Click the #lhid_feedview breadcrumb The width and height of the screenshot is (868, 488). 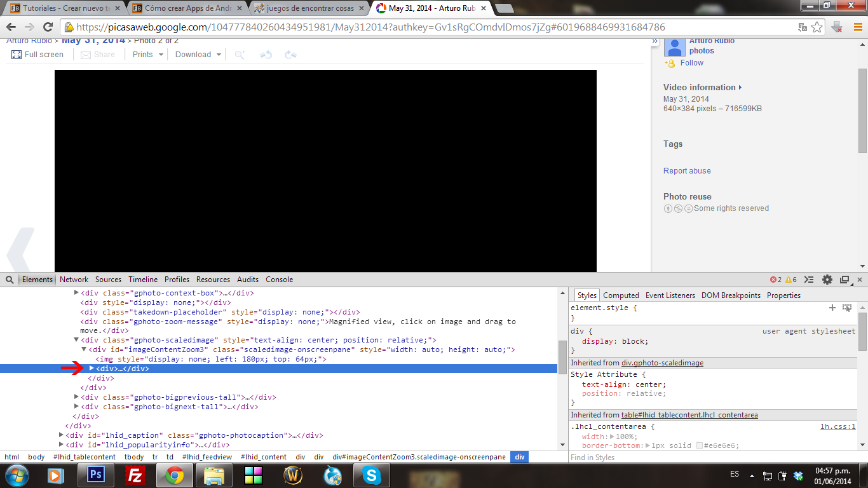(x=207, y=457)
